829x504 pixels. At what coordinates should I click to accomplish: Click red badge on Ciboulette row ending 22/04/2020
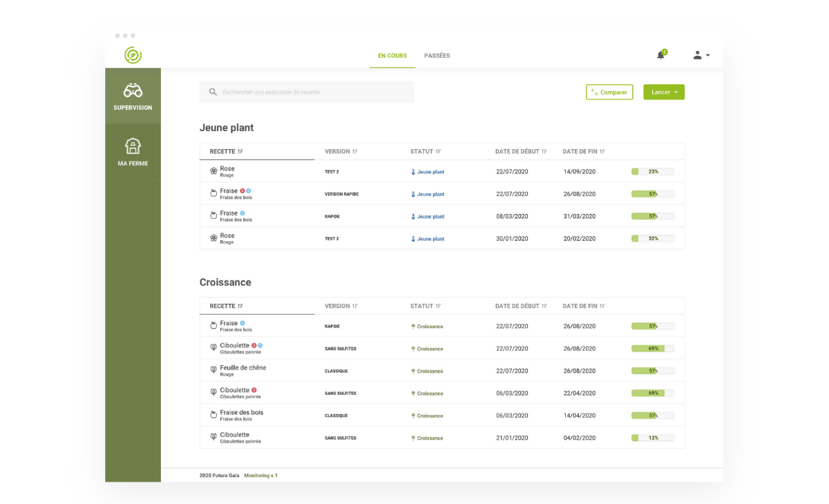coord(254,389)
